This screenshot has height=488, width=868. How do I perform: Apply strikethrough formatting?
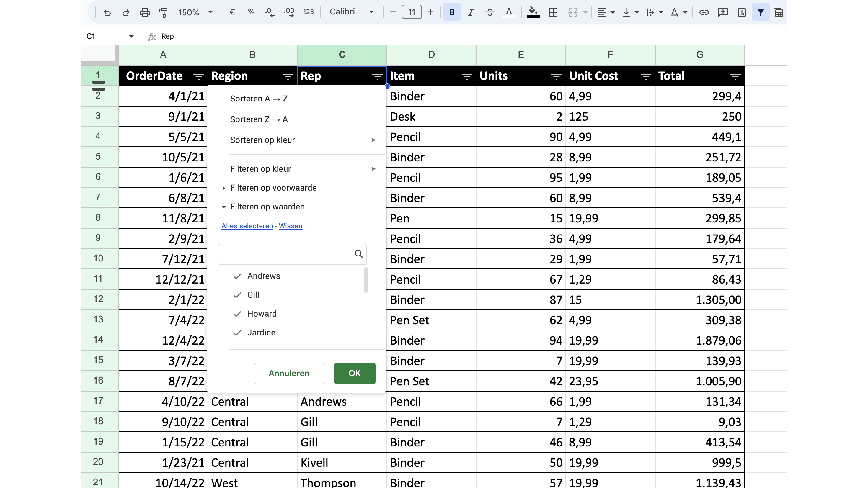(x=489, y=12)
